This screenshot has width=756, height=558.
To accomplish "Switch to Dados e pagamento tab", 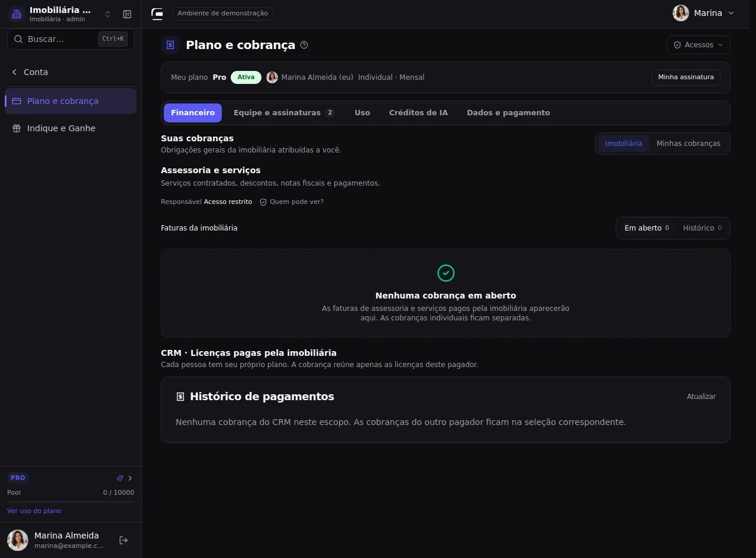I will [x=508, y=113].
